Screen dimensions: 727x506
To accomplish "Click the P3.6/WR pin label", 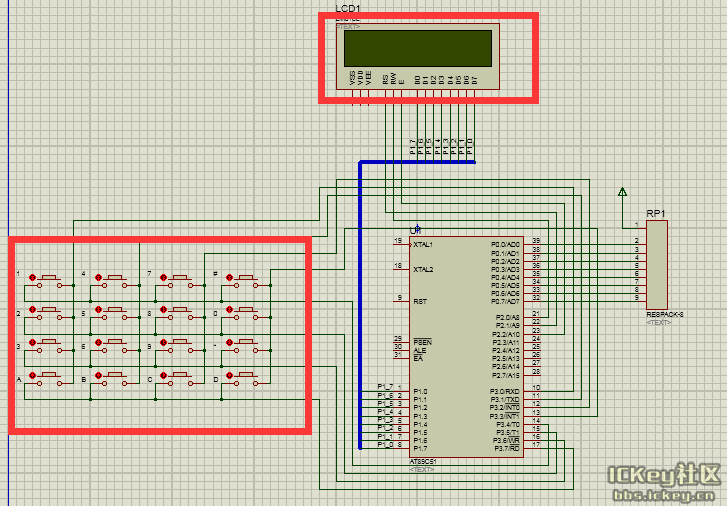I will tap(506, 441).
